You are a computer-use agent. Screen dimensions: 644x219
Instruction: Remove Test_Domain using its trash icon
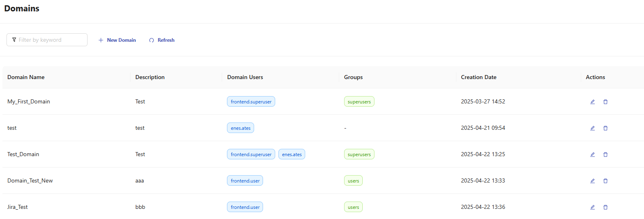tap(605, 155)
